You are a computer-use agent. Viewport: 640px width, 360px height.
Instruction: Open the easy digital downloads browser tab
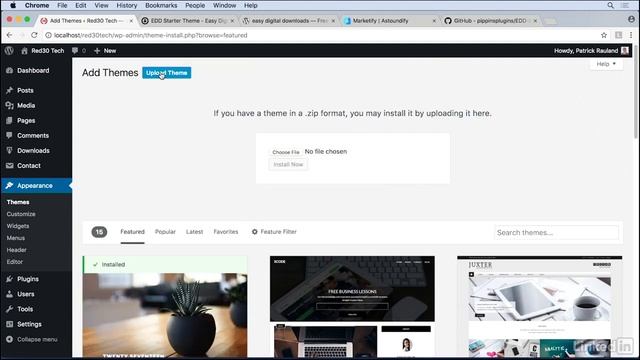[x=288, y=20]
